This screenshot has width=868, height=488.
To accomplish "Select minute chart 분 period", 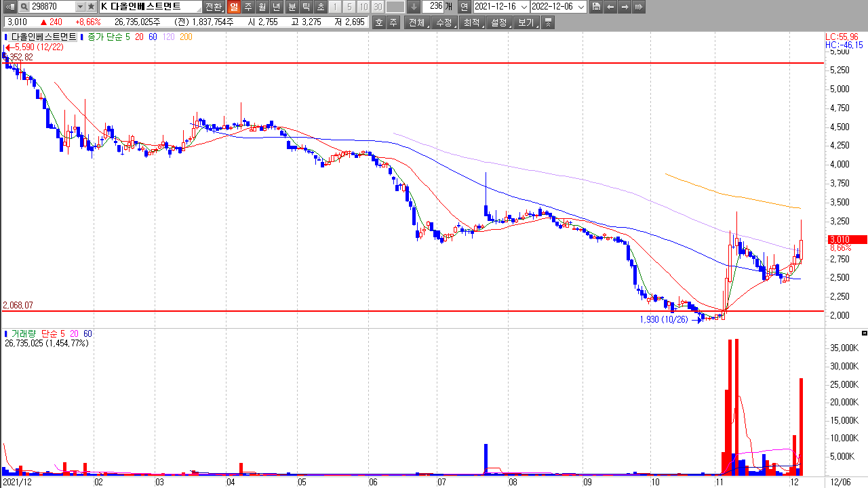I will click(x=292, y=7).
